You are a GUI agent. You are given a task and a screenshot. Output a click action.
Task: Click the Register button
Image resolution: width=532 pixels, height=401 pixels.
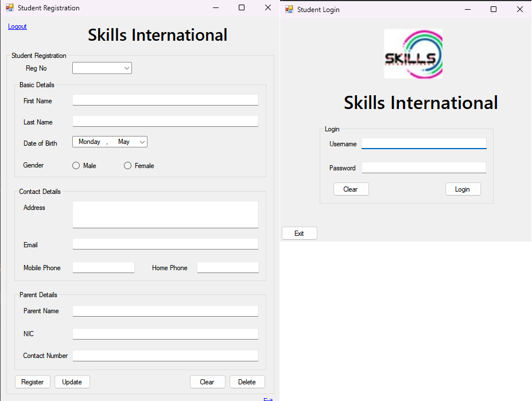coord(33,382)
